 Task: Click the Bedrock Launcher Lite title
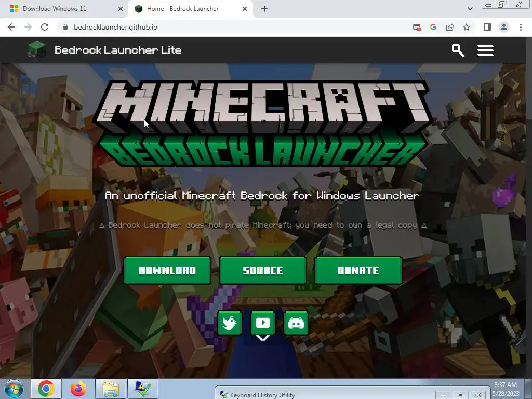click(x=118, y=50)
